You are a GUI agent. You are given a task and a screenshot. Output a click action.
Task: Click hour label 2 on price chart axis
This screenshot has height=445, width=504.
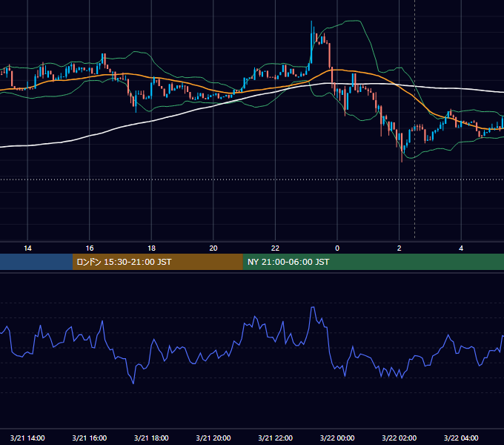(x=399, y=248)
